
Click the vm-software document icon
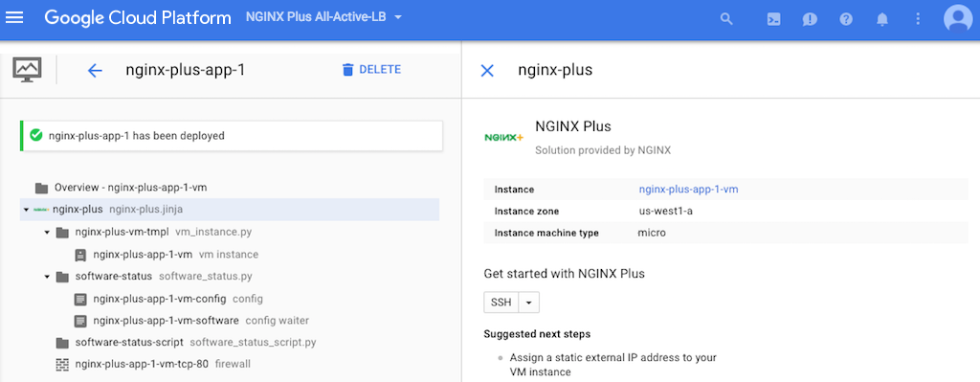point(80,321)
